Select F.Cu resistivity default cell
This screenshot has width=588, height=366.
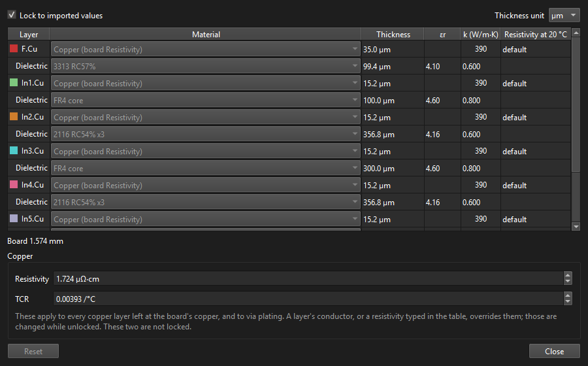tap(536, 49)
